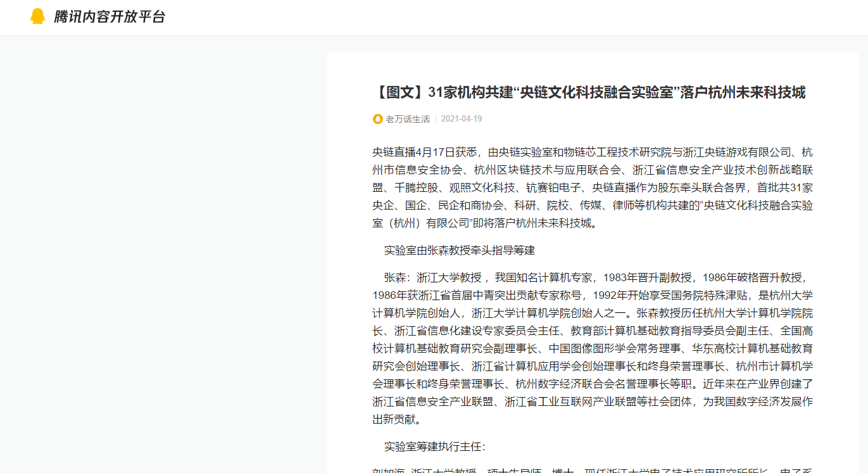The image size is (868, 473).
Task: Click line starting 研究会创始理事长
Action: click(x=593, y=366)
